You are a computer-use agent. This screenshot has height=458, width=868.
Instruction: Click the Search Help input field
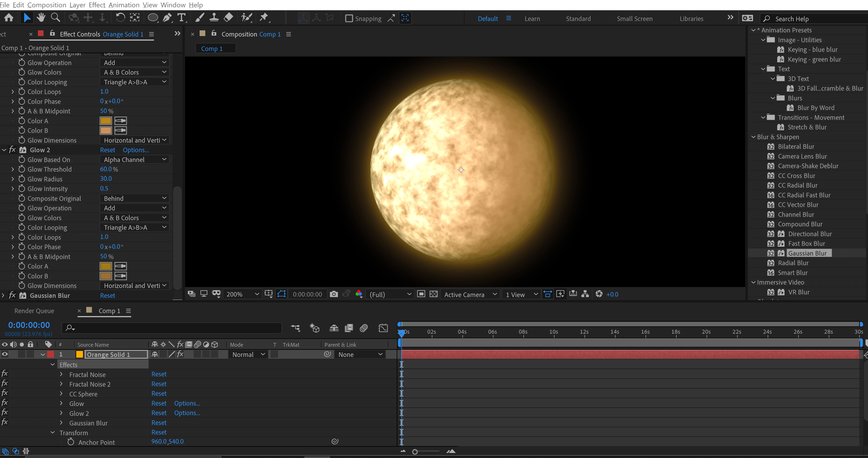(x=816, y=19)
